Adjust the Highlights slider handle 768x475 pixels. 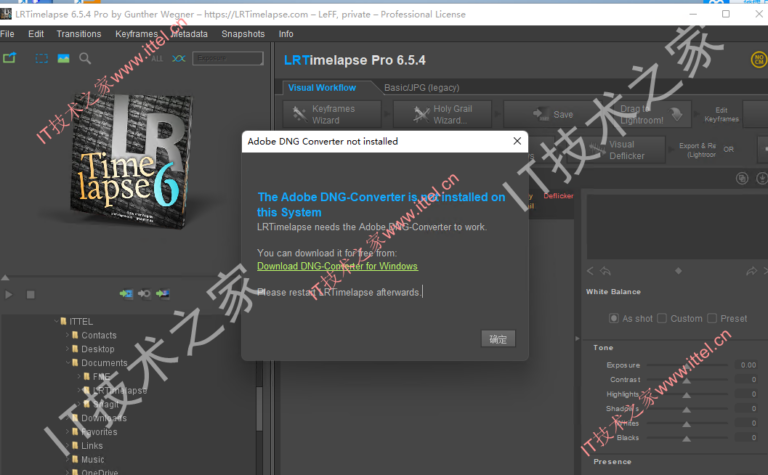[x=686, y=395]
